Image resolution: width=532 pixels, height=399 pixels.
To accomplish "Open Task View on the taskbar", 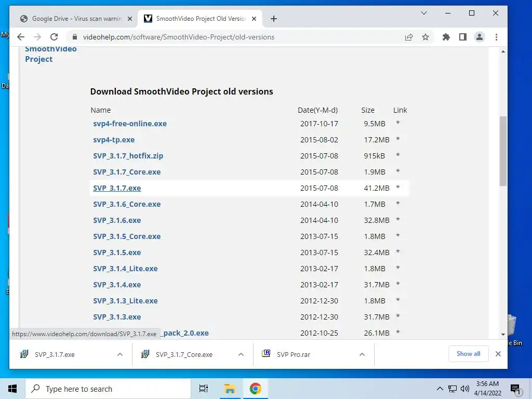I will pos(204,389).
